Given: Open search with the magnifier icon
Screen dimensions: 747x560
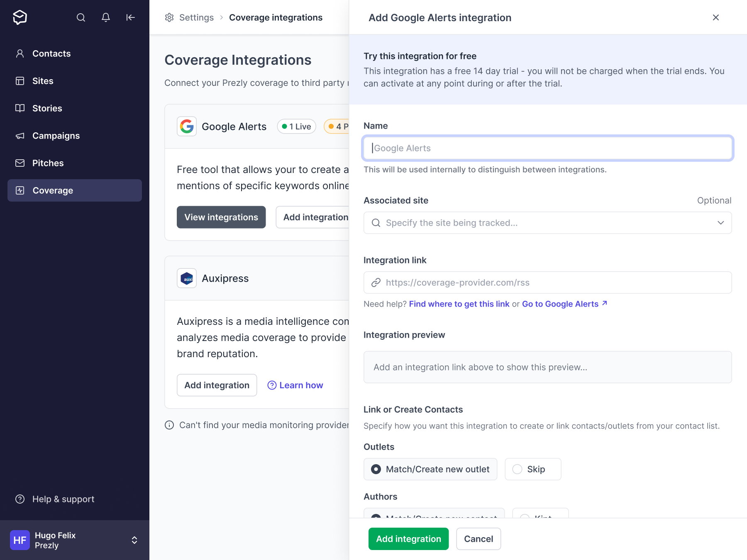Looking at the screenshot, I should click(81, 17).
